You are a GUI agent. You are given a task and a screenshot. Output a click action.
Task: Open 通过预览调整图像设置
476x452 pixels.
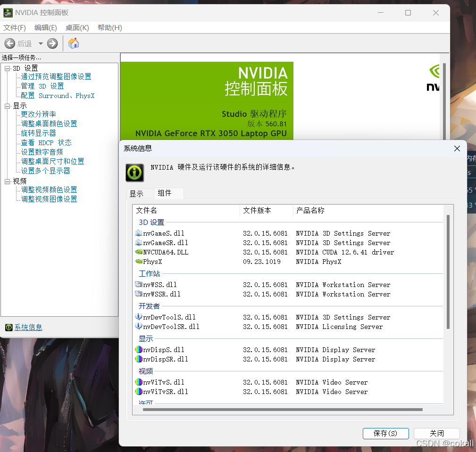tap(56, 76)
